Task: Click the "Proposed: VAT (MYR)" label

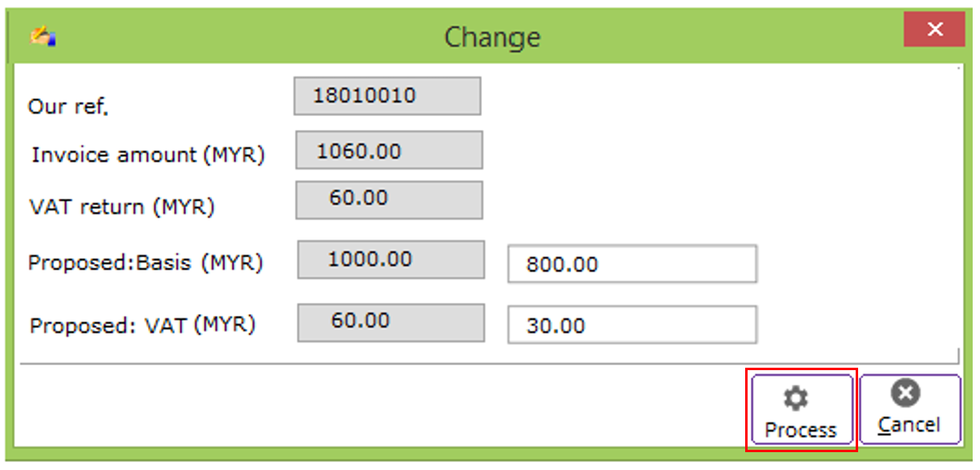Action: [142, 325]
